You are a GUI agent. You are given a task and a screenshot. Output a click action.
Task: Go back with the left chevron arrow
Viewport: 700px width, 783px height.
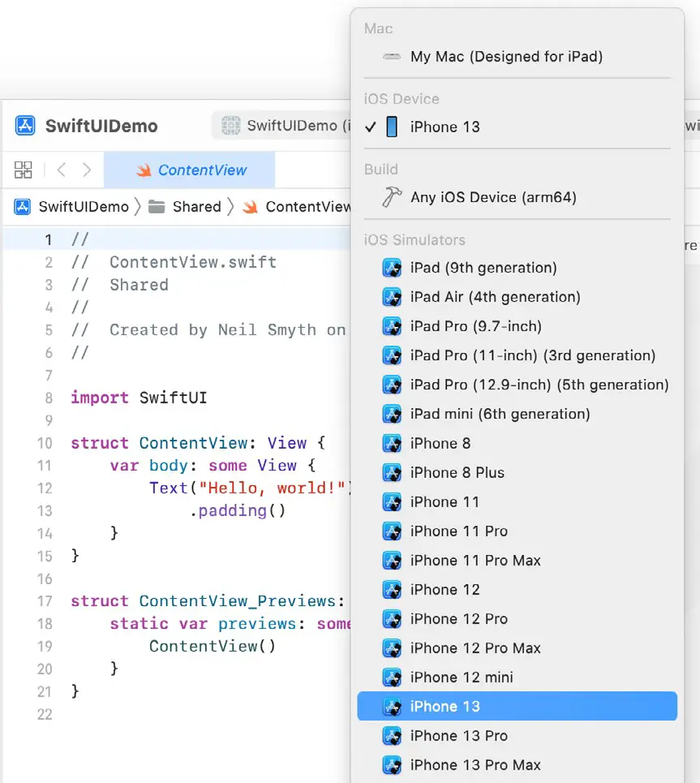62,170
